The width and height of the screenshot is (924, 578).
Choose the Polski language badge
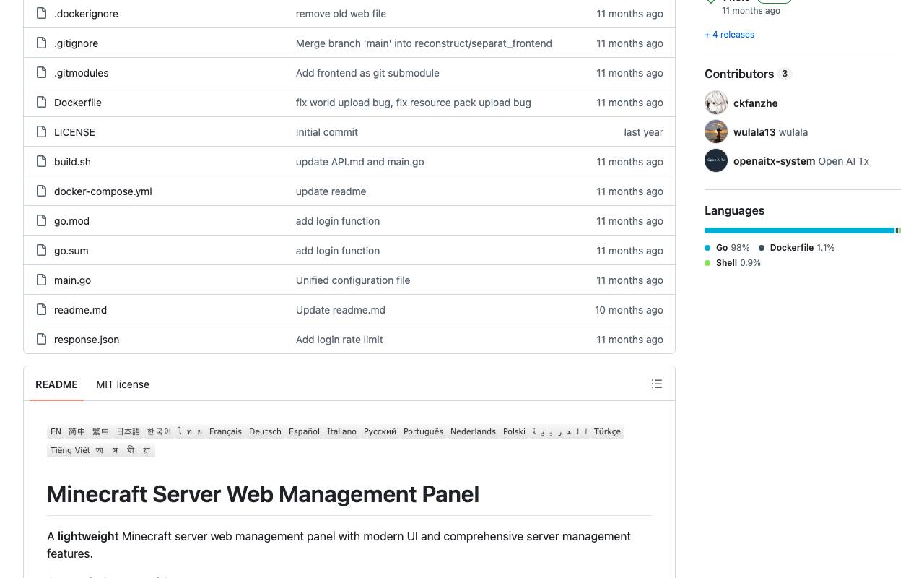(x=514, y=431)
